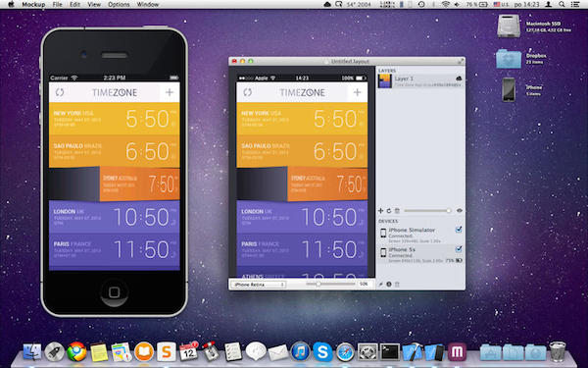
Task: Open the volume control in menu bar
Action: [x=458, y=5]
